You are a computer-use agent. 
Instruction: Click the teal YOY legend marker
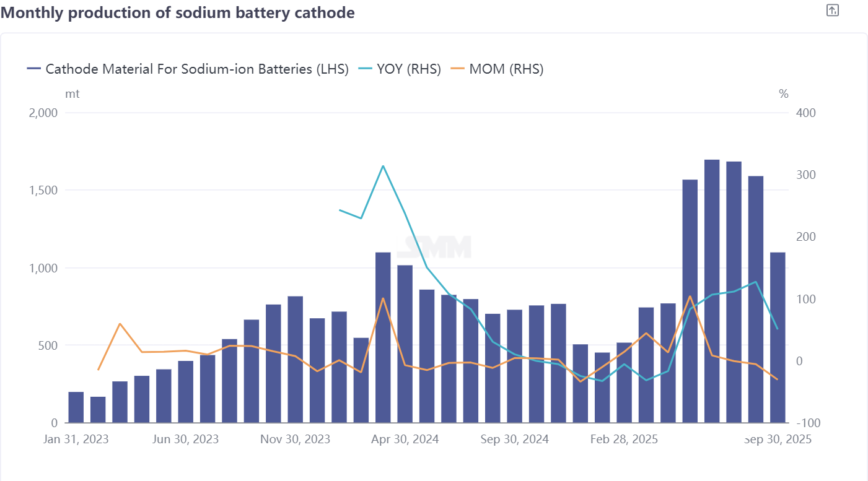(x=366, y=69)
